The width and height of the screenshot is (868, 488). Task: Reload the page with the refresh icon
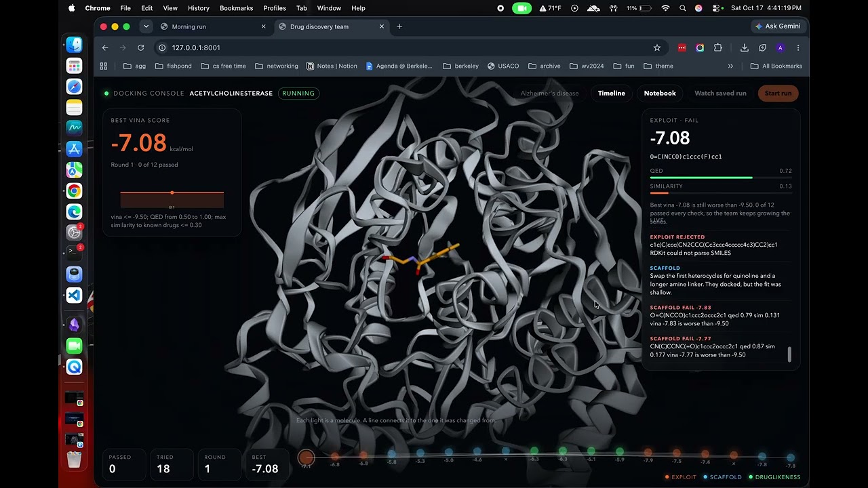coord(140,47)
